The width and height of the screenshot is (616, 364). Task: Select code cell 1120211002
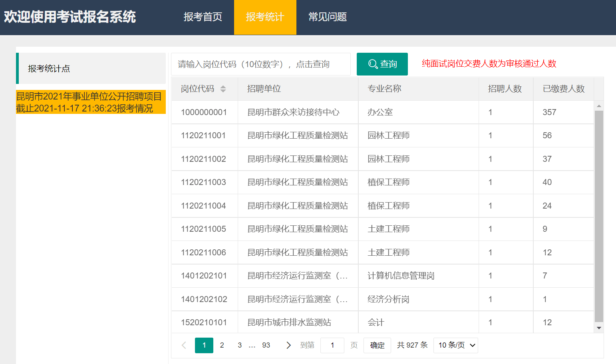205,159
